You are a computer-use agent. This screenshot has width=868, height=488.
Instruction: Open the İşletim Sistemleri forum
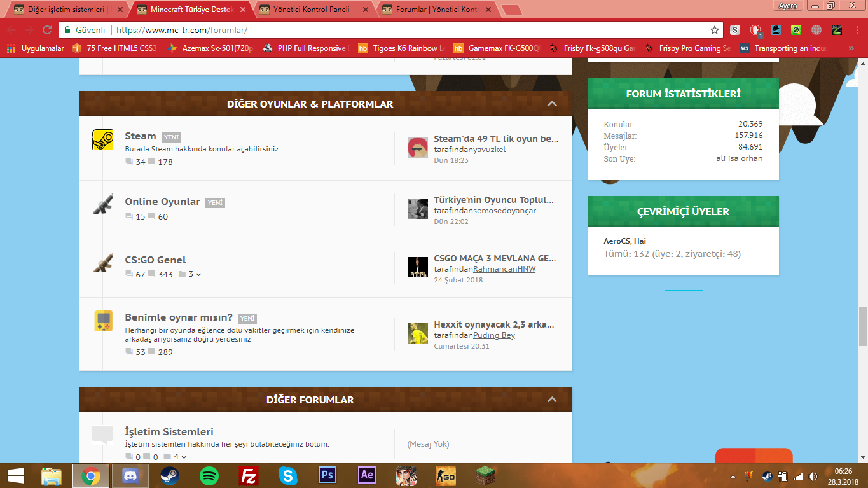pos(169,432)
